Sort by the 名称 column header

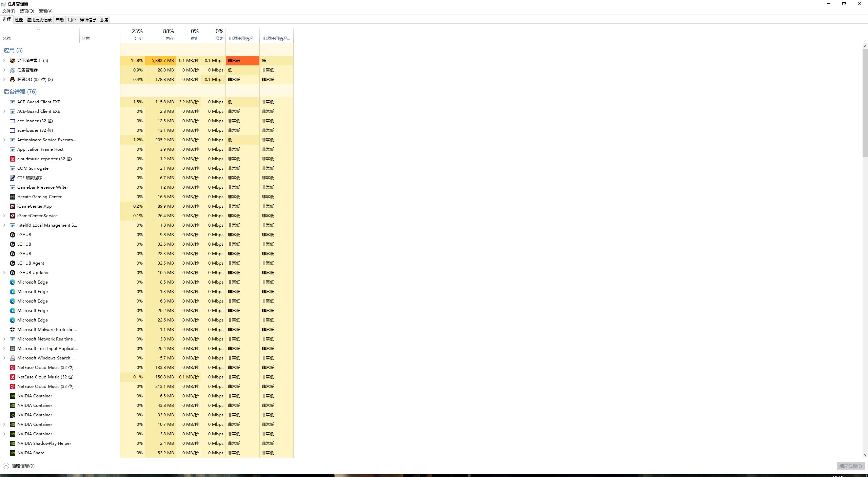click(x=40, y=35)
